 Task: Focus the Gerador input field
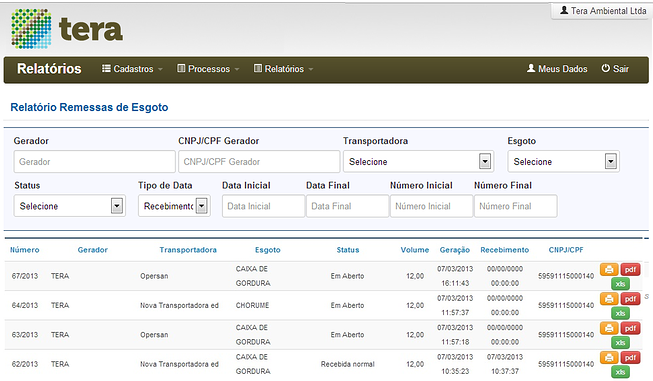(x=95, y=162)
